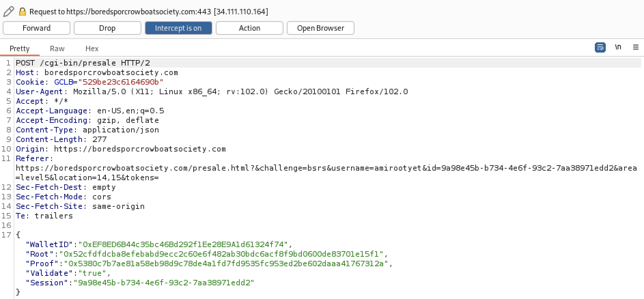Screen dimensions: 644x299
Task: Click the WalletID value in JSON body
Action: (x=183, y=244)
